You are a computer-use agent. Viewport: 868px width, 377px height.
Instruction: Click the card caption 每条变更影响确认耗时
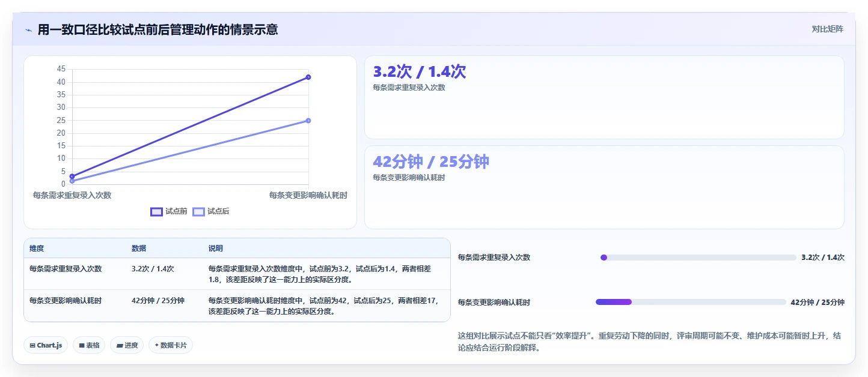tap(409, 178)
